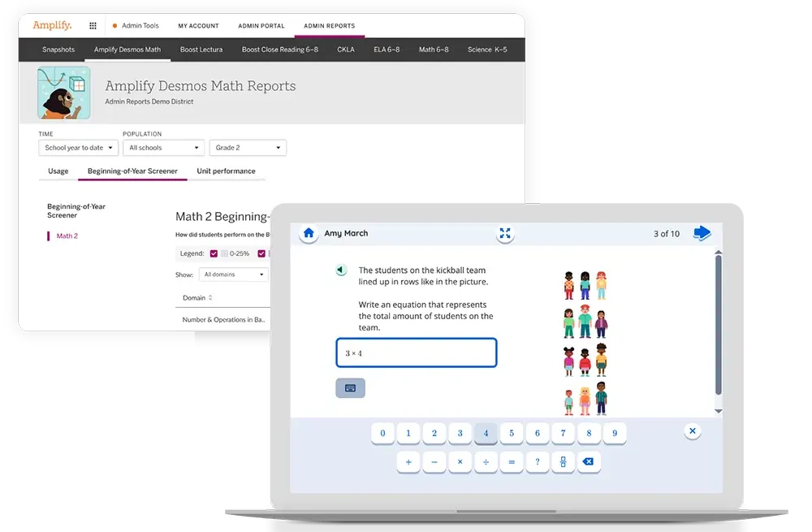The height and width of the screenshot is (532, 812).
Task: Toggle the on-screen keyboard button
Action: click(x=350, y=388)
